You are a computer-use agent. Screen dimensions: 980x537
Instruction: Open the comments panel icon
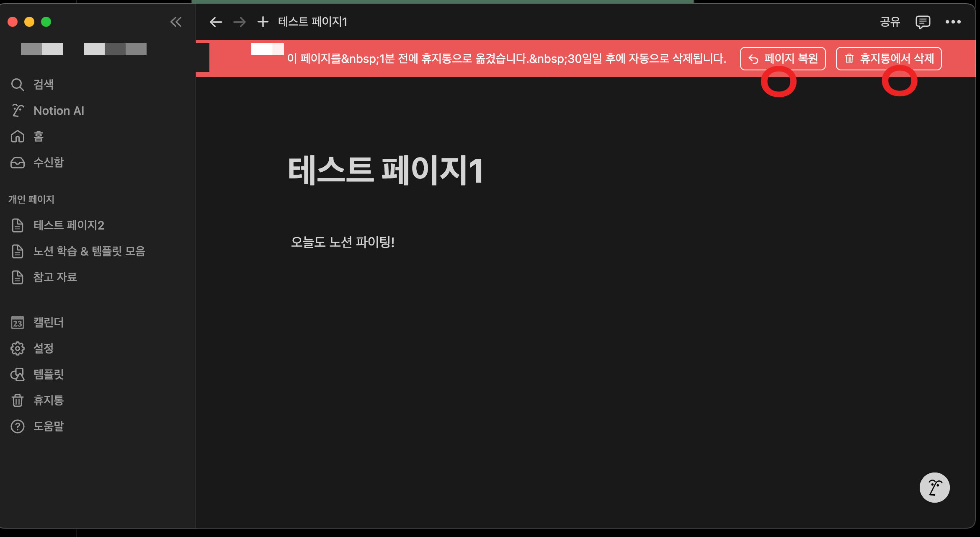point(923,22)
